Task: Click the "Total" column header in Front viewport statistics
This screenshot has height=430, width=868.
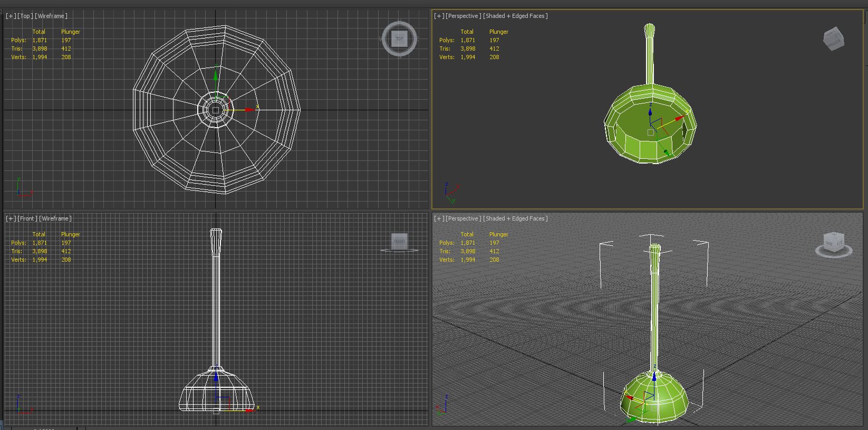Action: (x=39, y=234)
